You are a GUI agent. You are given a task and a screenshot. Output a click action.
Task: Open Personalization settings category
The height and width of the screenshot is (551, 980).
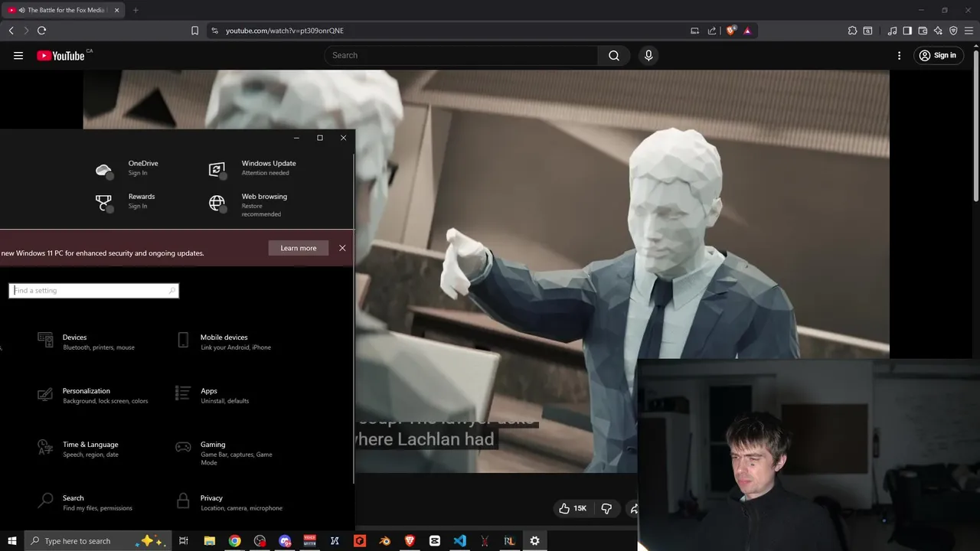click(x=93, y=395)
